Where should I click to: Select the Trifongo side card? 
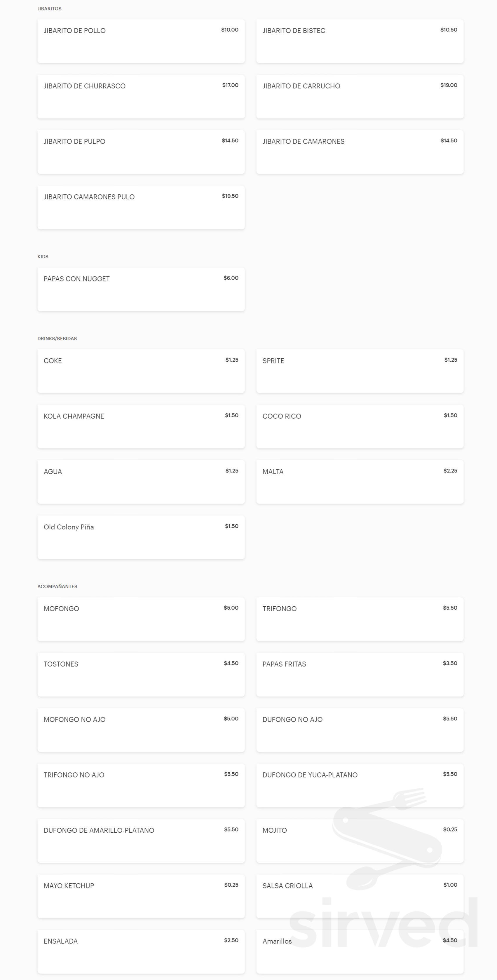coord(360,619)
